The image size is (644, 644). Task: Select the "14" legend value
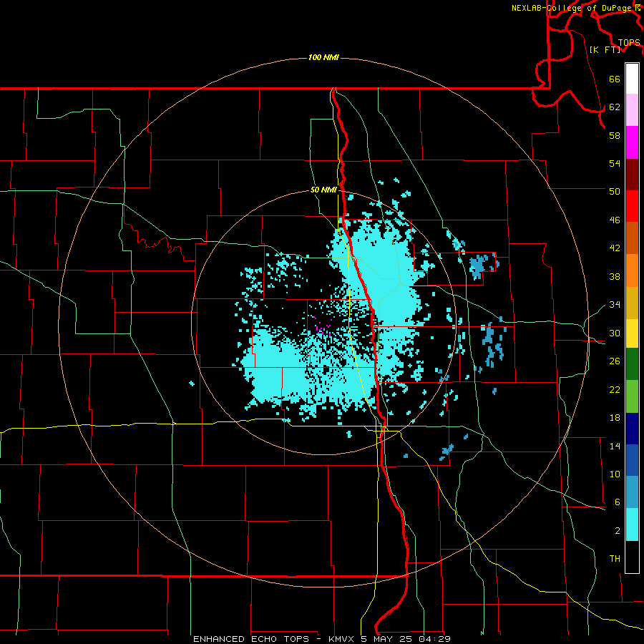615,446
